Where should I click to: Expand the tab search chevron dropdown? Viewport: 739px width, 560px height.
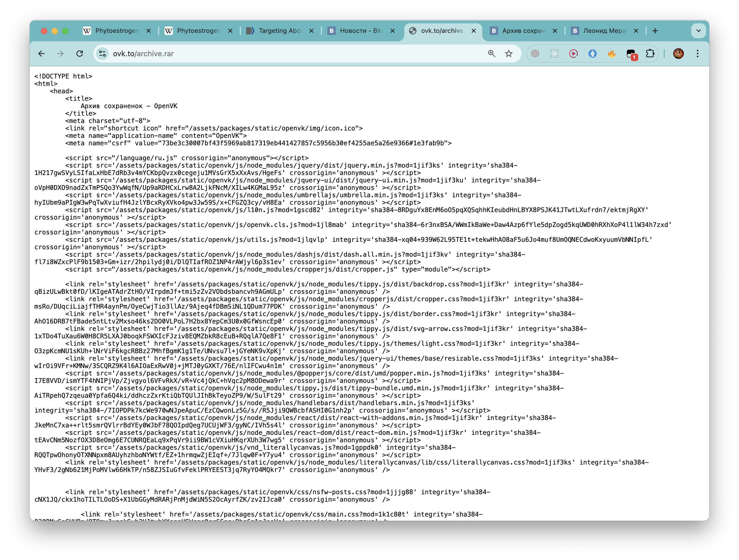coord(698,31)
